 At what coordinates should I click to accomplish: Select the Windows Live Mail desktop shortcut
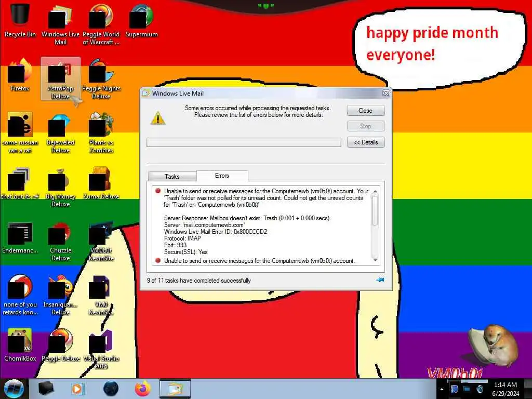[x=60, y=24]
